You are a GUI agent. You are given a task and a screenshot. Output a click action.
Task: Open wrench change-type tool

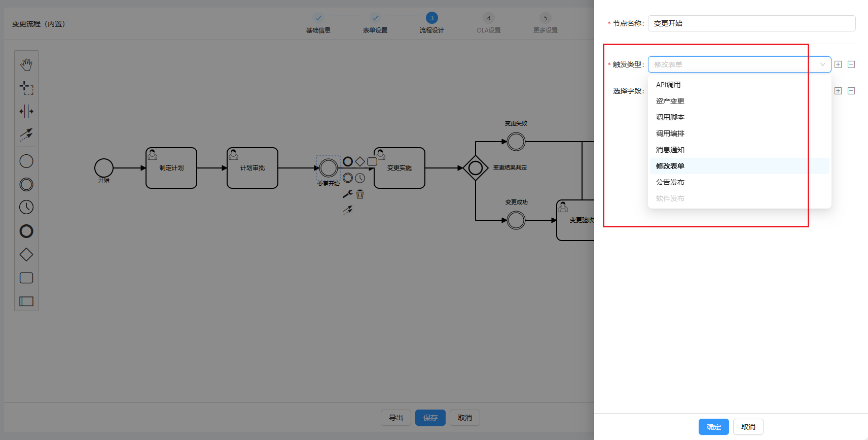coord(348,194)
